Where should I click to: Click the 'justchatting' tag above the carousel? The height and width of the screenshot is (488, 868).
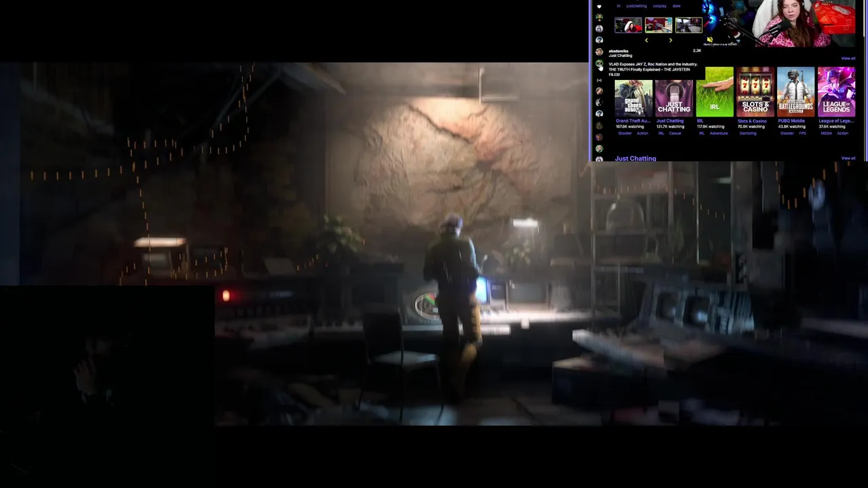[636, 6]
